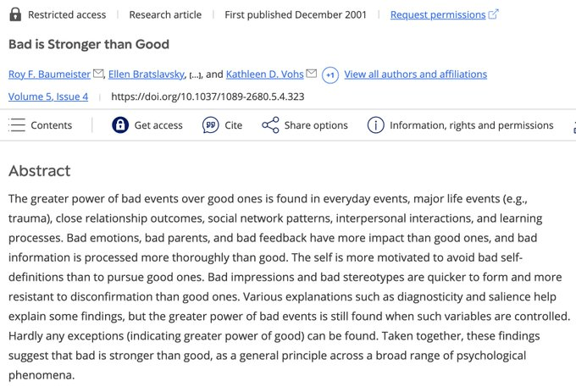
Task: Click the article DOI URL
Action: [x=208, y=97]
